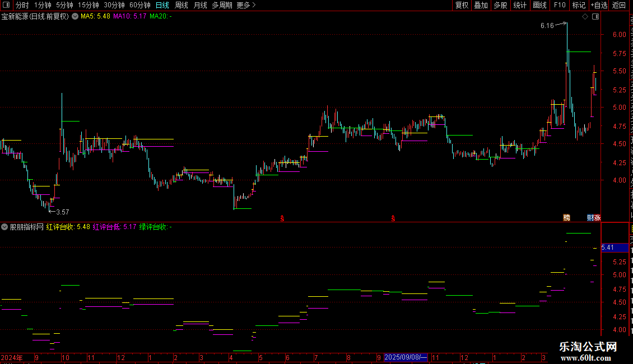Select the 60分钟 period
Image resolution: width=633 pixels, height=364 pixels.
tap(140, 5)
